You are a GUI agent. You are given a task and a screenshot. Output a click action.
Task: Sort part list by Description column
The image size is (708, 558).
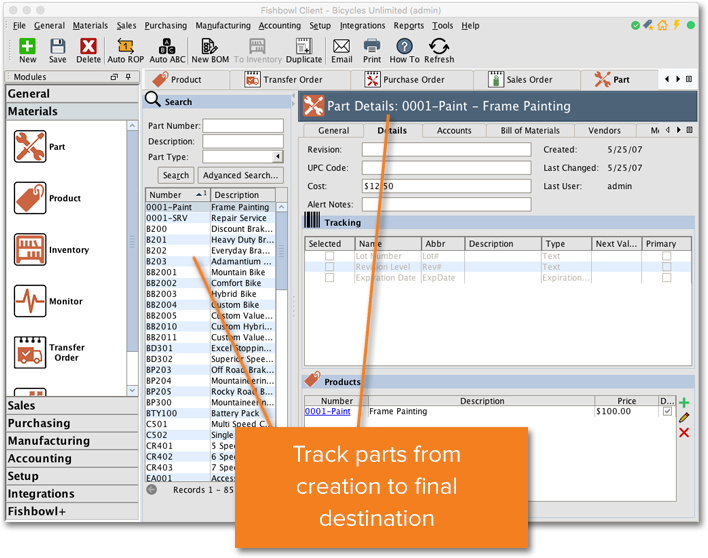pos(243,195)
